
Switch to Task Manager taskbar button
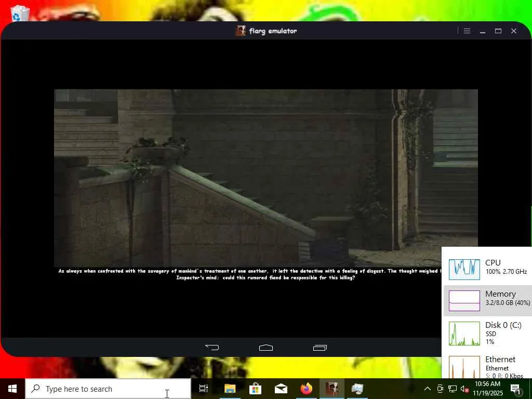pyautogui.click(x=357, y=389)
